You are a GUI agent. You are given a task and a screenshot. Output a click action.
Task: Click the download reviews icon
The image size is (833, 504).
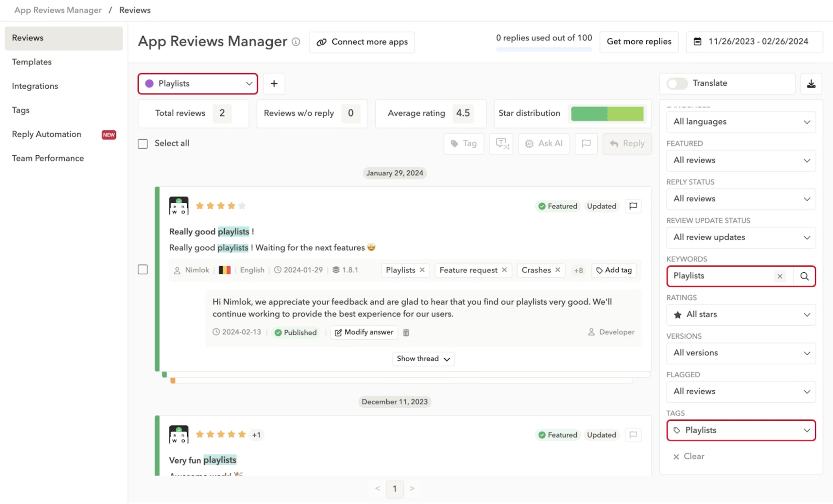click(811, 84)
